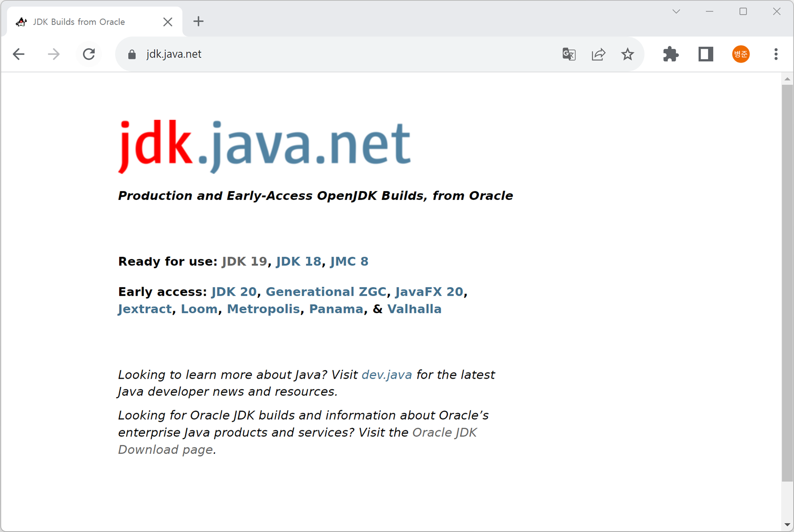Open the JDK 18 link
Image resolution: width=794 pixels, height=532 pixels.
[x=299, y=261]
